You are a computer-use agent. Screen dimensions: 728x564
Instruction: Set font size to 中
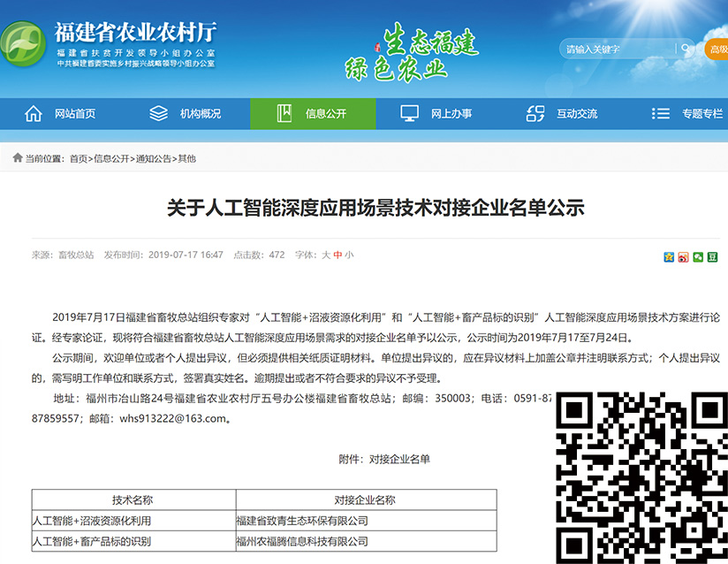337,255
